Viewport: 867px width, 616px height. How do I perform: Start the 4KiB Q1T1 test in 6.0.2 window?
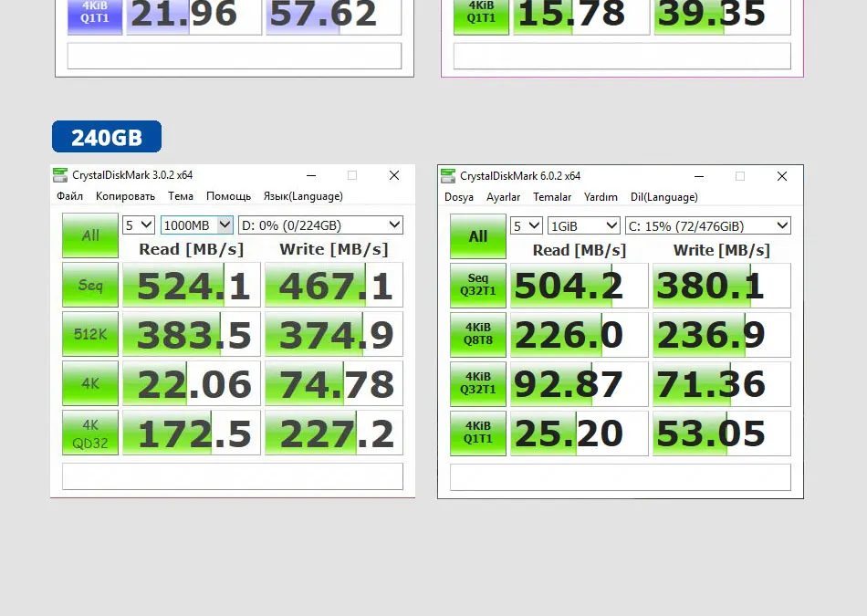pos(477,433)
